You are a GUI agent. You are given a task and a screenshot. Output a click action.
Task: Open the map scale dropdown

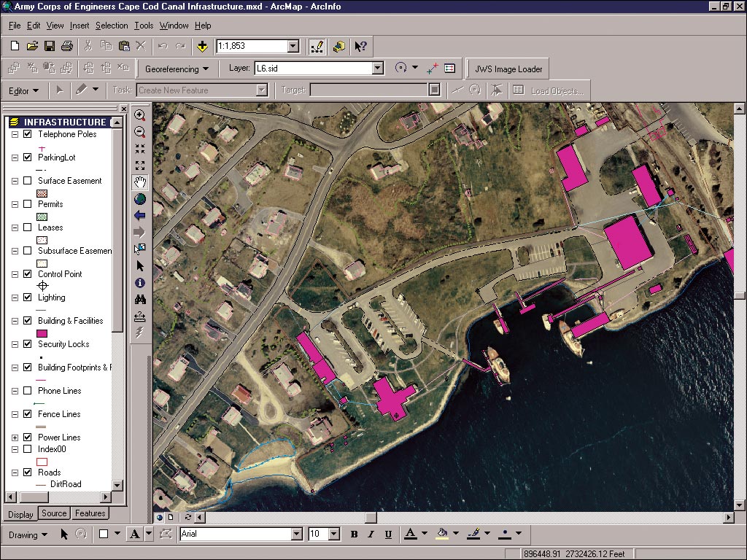293,46
